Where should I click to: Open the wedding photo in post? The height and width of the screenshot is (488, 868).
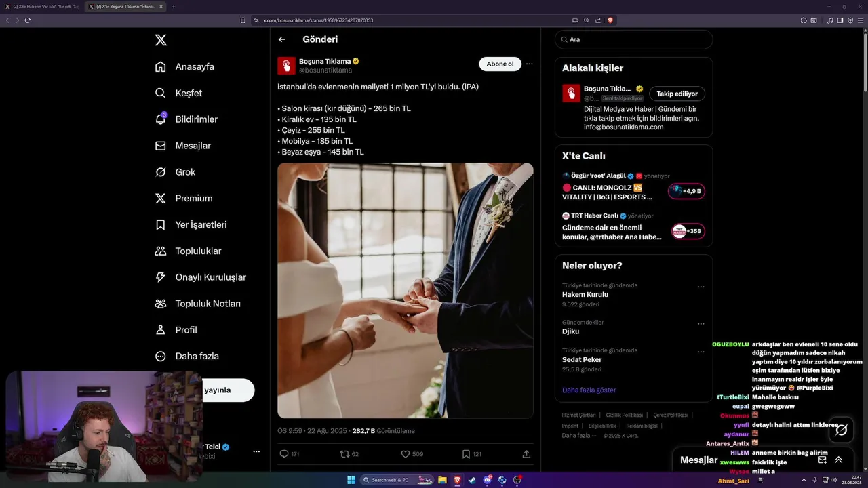(x=406, y=290)
